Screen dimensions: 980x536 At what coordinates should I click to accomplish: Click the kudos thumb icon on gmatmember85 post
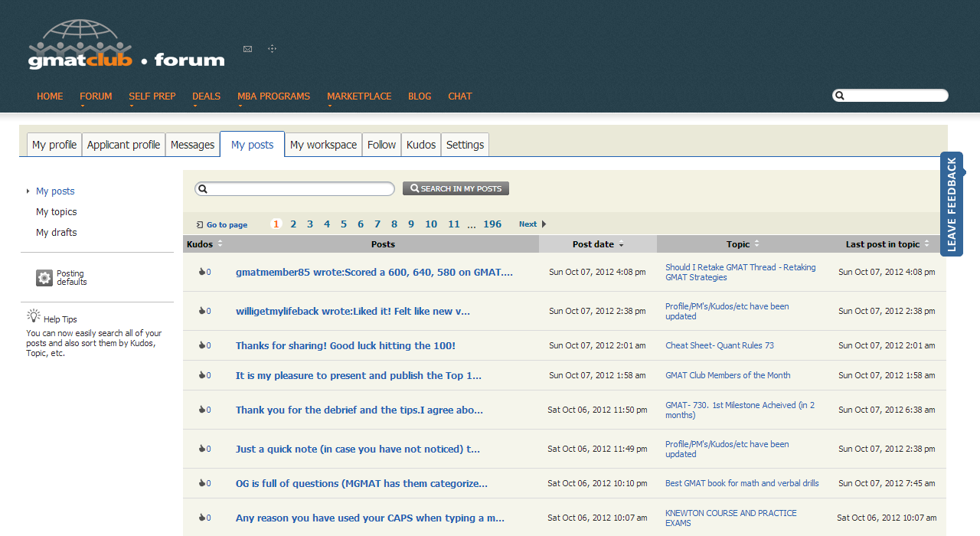202,272
